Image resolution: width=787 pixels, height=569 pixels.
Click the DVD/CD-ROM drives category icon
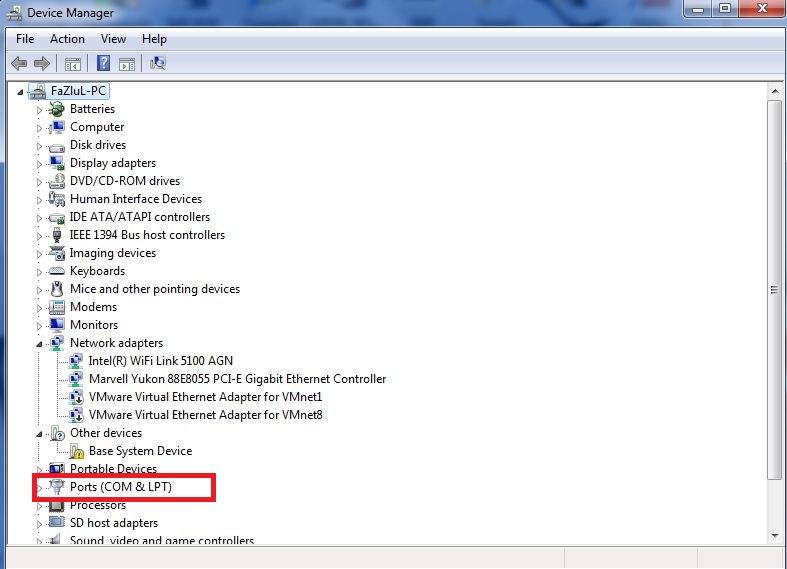click(57, 181)
